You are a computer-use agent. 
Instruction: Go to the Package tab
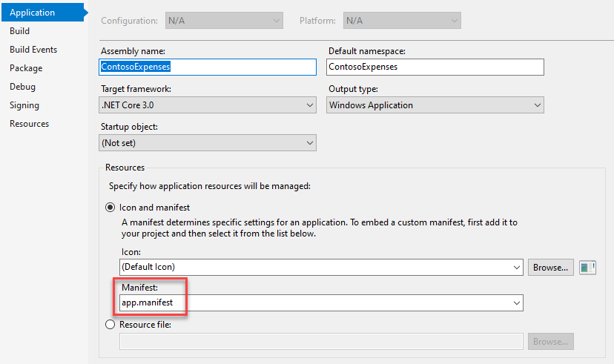click(x=26, y=68)
